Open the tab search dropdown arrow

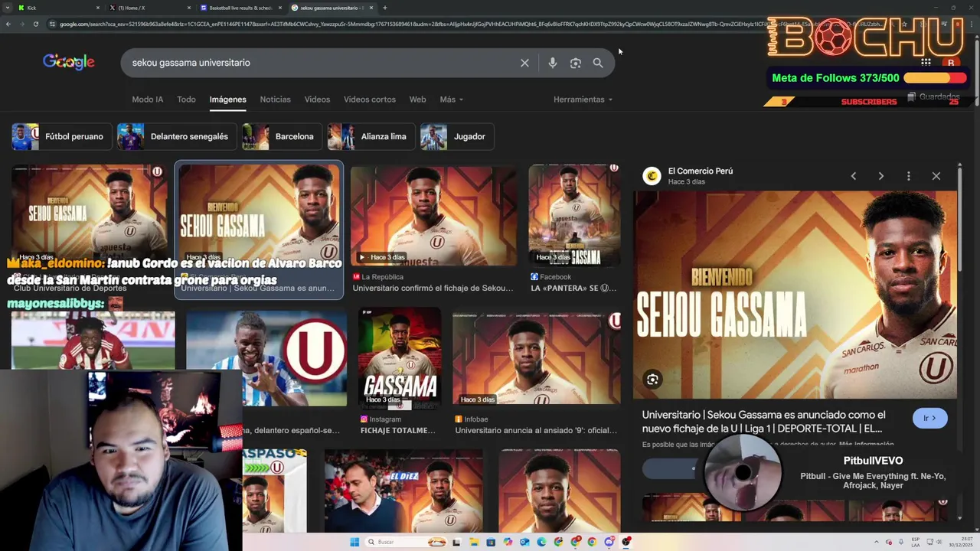(x=7, y=8)
